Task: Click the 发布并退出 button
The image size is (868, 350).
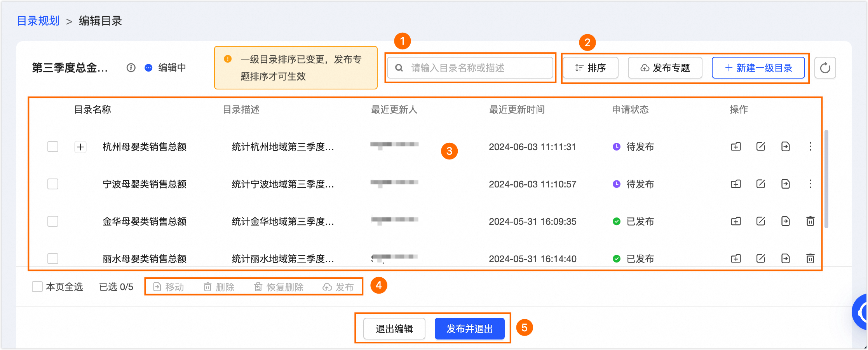Action: pyautogui.click(x=470, y=329)
